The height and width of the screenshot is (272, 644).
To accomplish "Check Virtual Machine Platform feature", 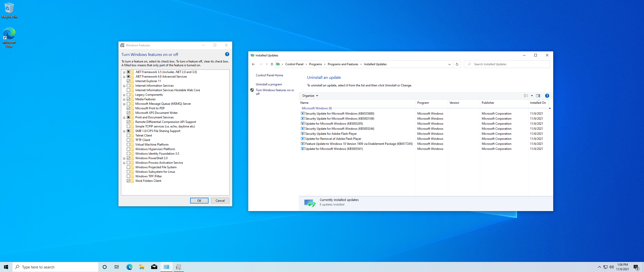I will pos(129,145).
